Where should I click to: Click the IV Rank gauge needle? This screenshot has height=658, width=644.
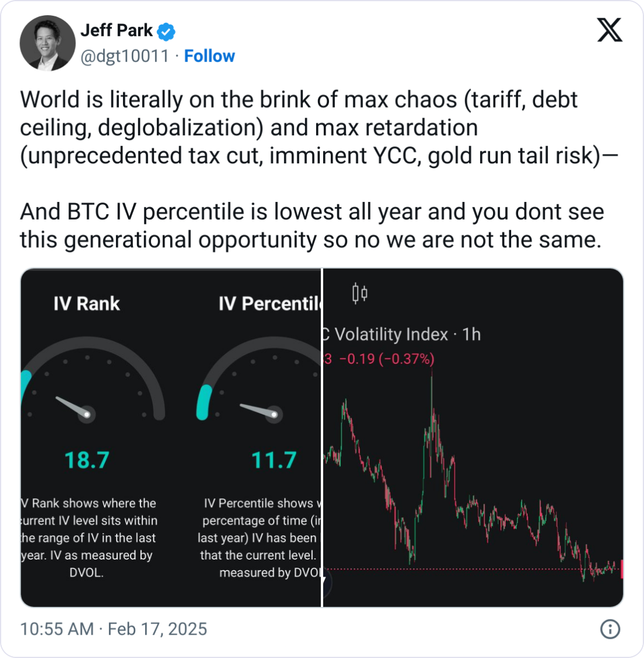click(x=74, y=407)
